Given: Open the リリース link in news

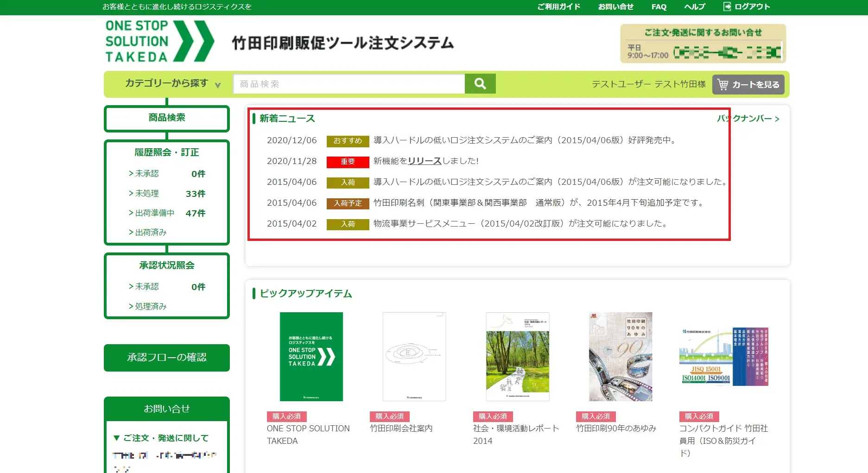Looking at the screenshot, I should coord(424,161).
